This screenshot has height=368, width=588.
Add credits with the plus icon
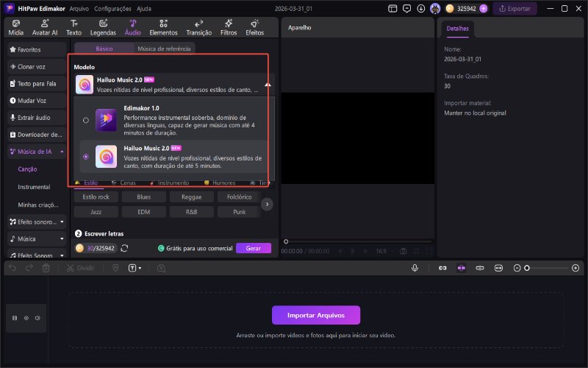[483, 9]
